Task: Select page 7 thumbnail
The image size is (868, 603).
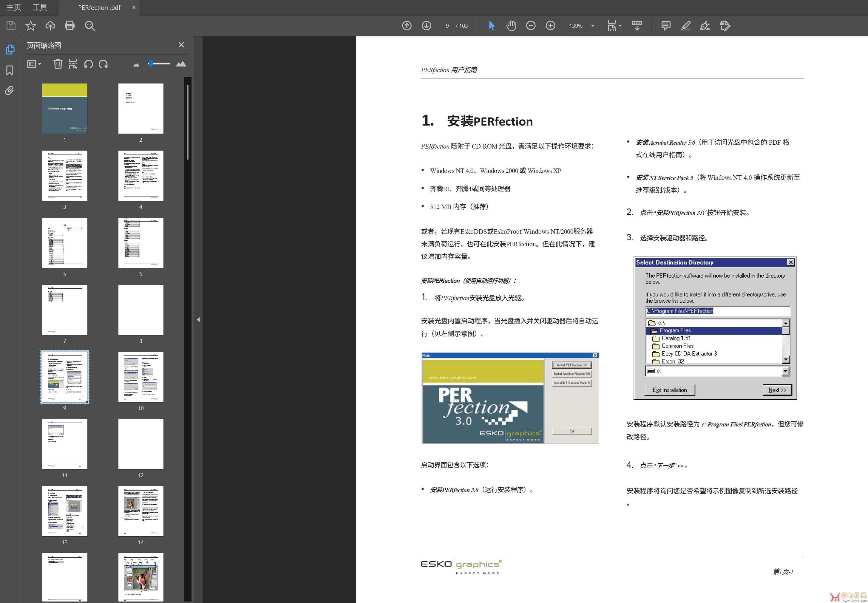Action: [65, 310]
